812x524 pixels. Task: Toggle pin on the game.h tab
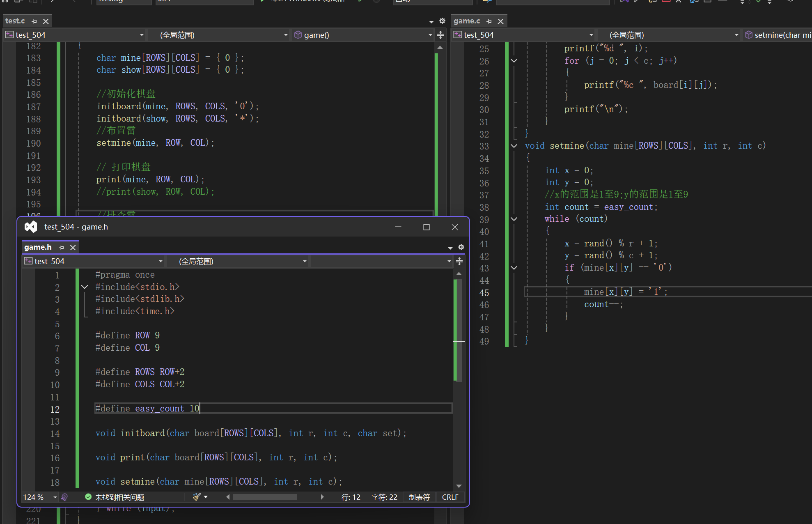pyautogui.click(x=62, y=248)
